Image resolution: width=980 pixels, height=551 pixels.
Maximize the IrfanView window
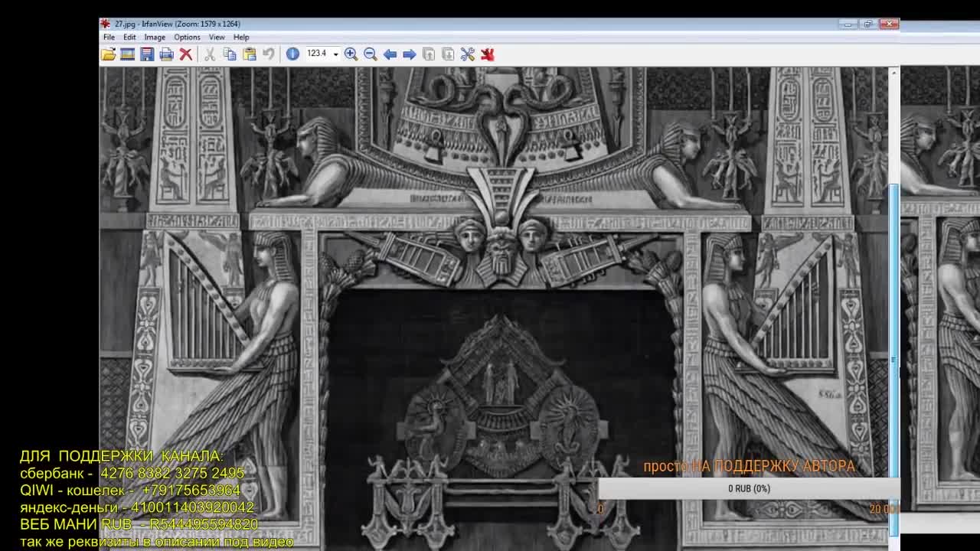click(x=868, y=24)
